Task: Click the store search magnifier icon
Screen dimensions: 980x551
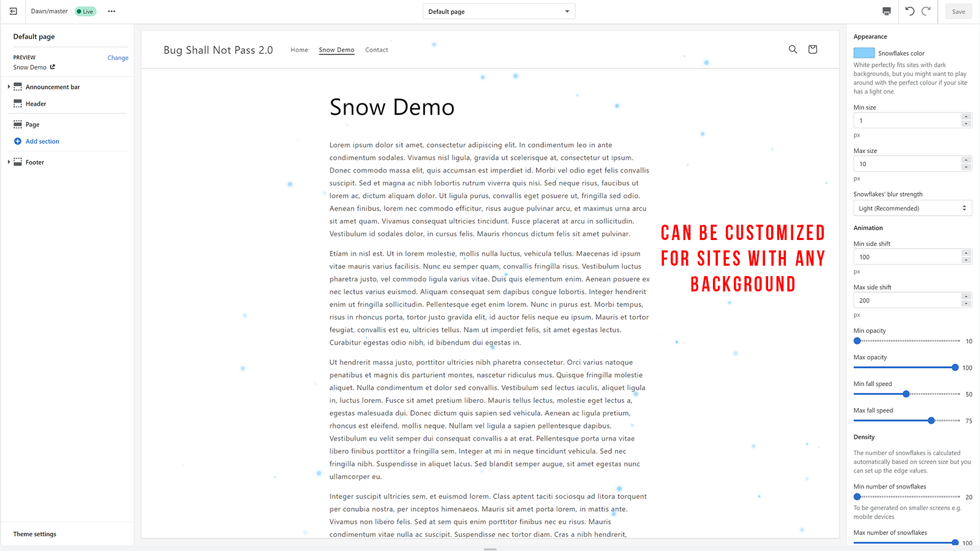Action: click(x=793, y=50)
